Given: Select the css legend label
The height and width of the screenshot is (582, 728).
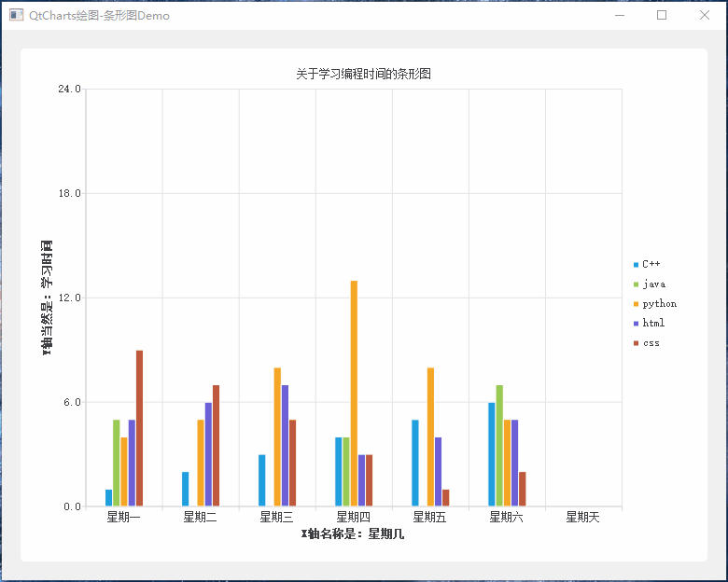Looking at the screenshot, I should [x=651, y=343].
